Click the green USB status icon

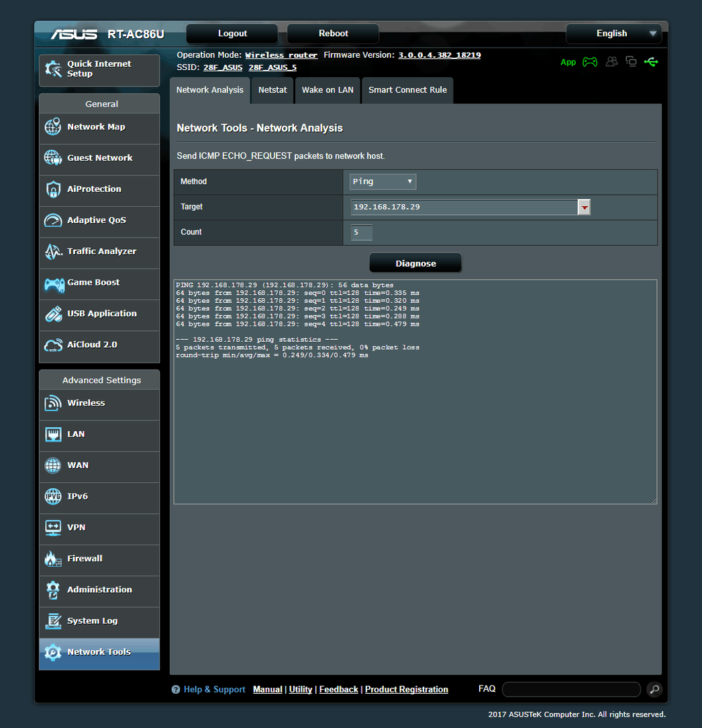click(651, 62)
